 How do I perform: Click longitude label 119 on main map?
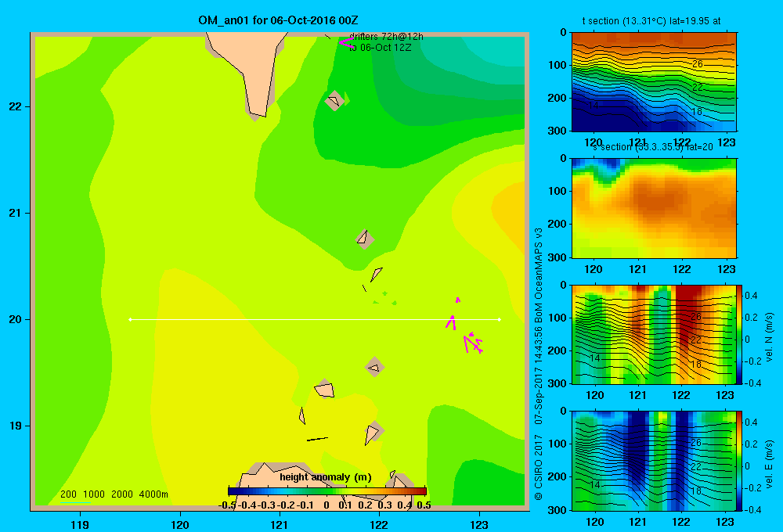click(80, 524)
